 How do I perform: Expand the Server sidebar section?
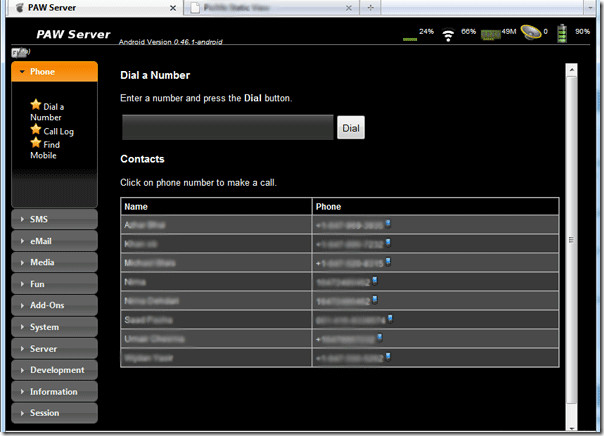coord(54,349)
